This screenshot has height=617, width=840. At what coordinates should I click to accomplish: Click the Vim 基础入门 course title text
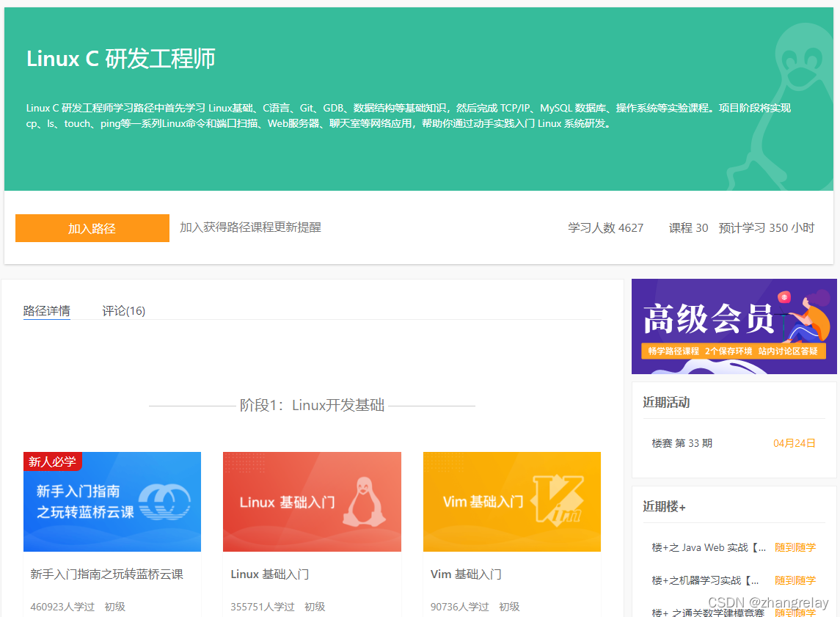click(466, 574)
